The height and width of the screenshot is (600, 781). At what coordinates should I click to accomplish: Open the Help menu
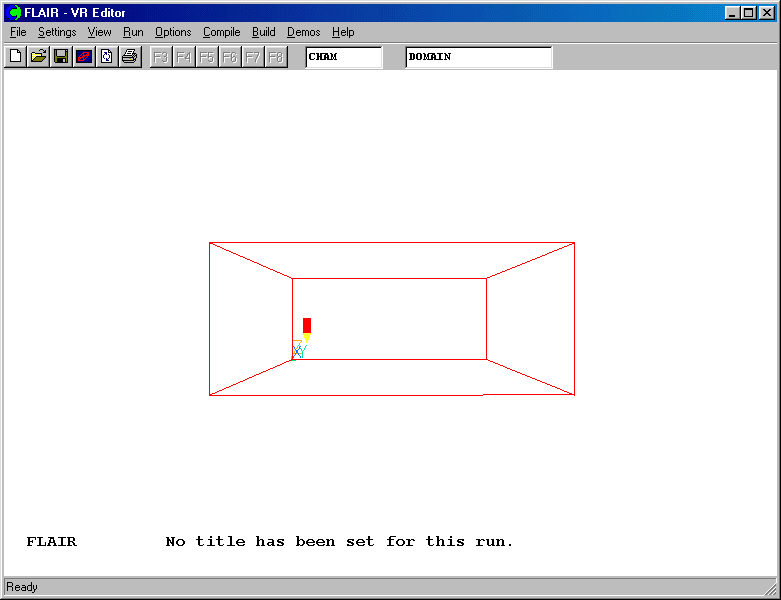[x=343, y=32]
